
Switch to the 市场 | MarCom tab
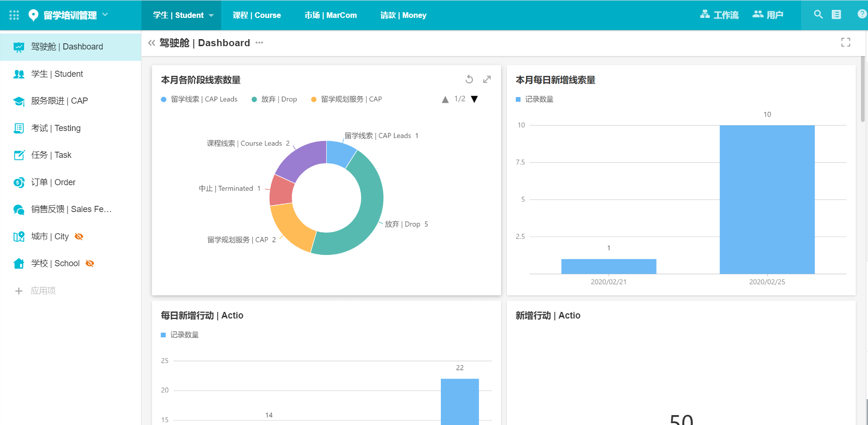tap(331, 15)
